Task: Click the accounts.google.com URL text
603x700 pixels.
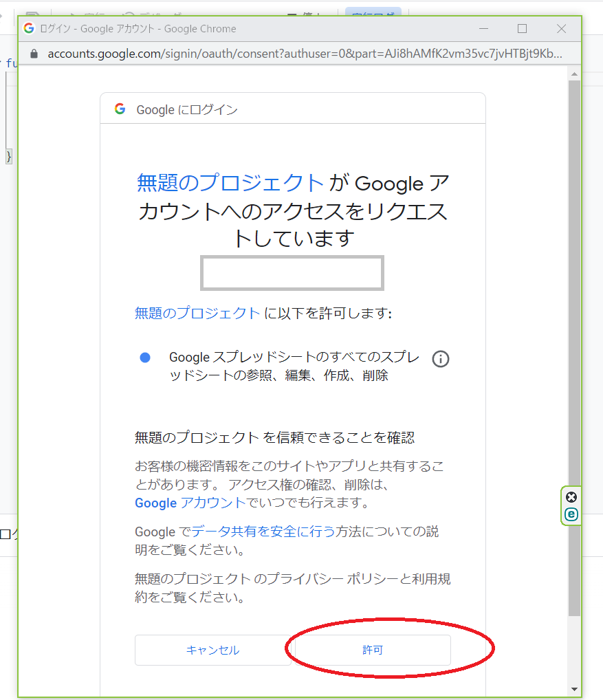Action: [x=303, y=54]
